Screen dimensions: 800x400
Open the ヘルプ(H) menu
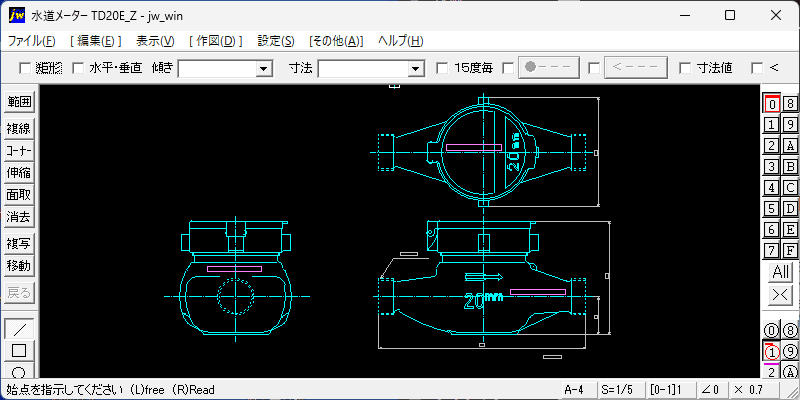[401, 41]
